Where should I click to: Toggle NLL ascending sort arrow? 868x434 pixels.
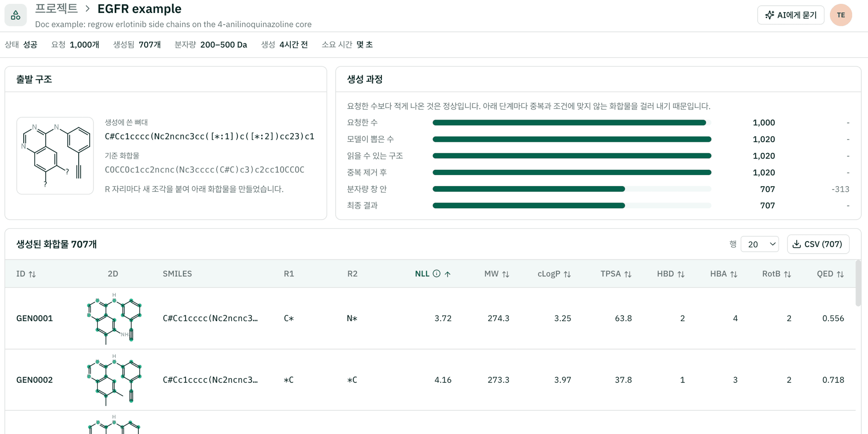pos(448,274)
